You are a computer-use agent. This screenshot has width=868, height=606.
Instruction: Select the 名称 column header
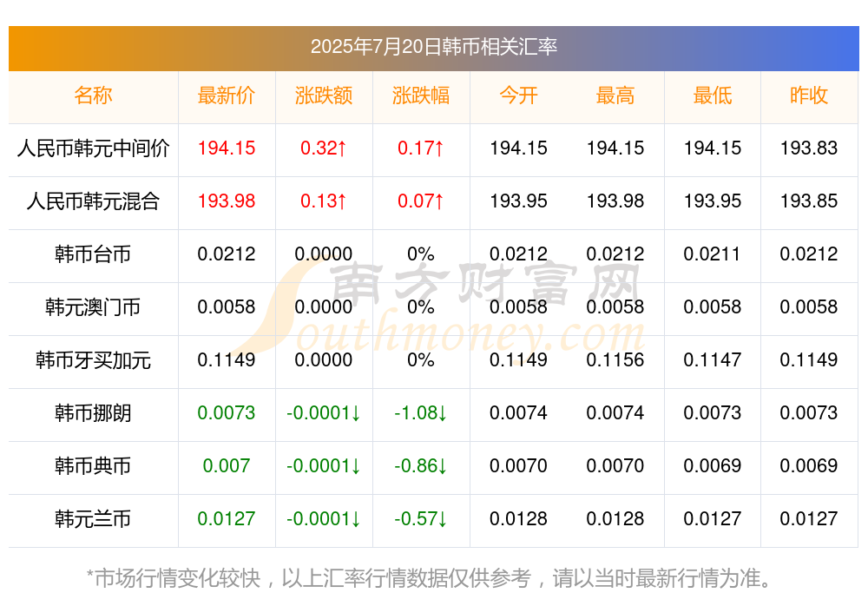pos(93,96)
